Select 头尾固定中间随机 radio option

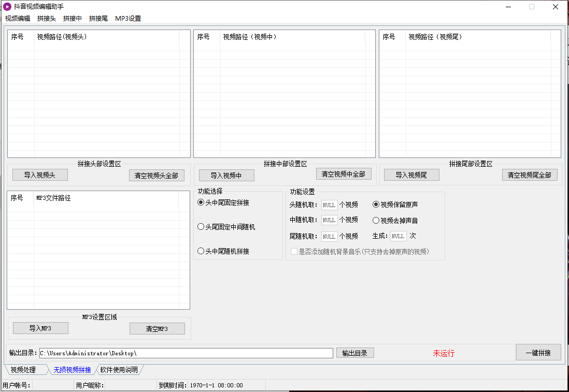tap(201, 227)
